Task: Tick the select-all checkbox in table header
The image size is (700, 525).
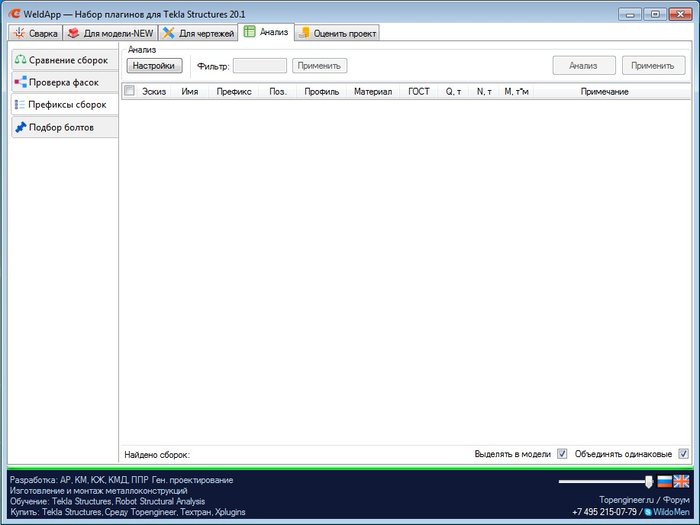Action: point(129,91)
